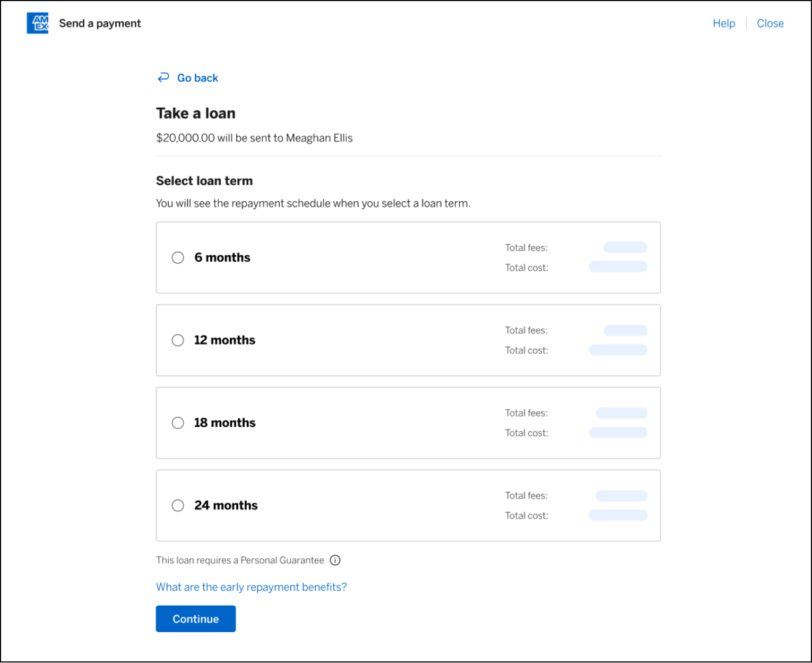Screen dimensions: 812x663
Task: Click the 24 months label text
Action: click(x=226, y=505)
